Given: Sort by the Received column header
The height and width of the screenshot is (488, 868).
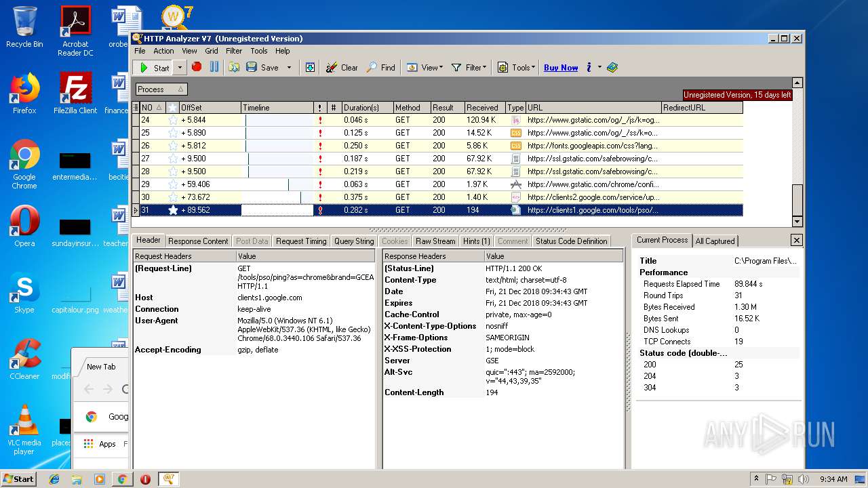Looking at the screenshot, I should coord(485,108).
